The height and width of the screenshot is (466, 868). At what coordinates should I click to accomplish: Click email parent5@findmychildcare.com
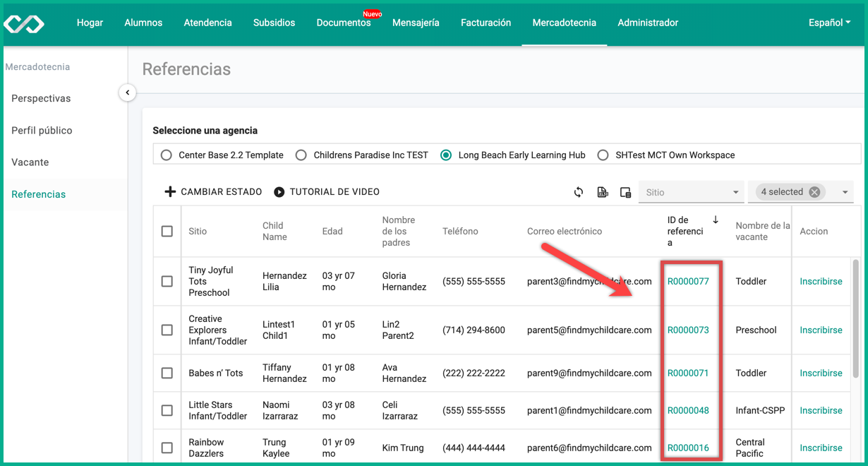589,330
